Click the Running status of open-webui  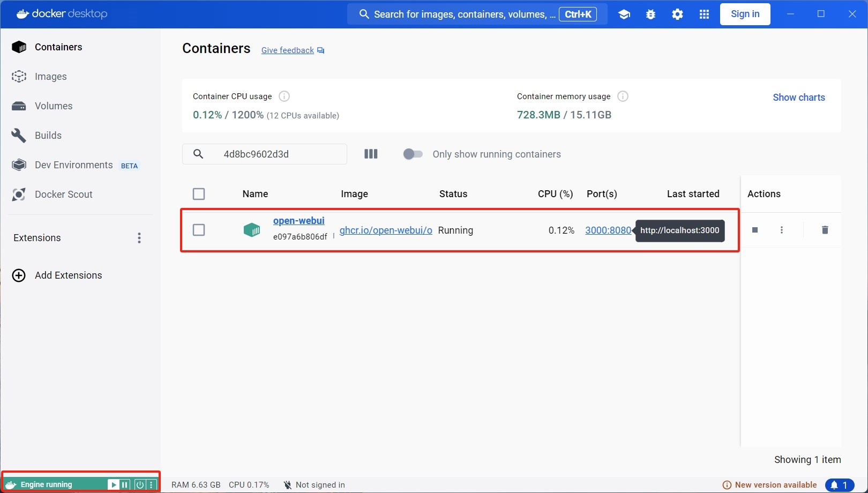455,230
